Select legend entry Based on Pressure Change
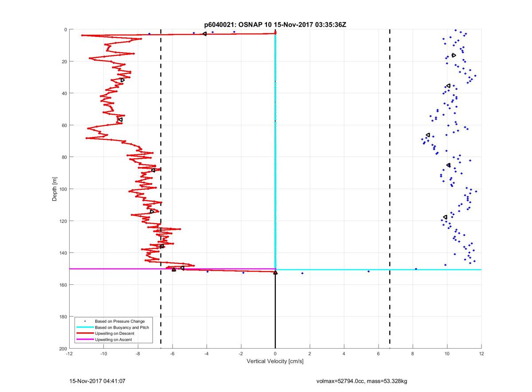The width and height of the screenshot is (532, 392). pos(120,321)
